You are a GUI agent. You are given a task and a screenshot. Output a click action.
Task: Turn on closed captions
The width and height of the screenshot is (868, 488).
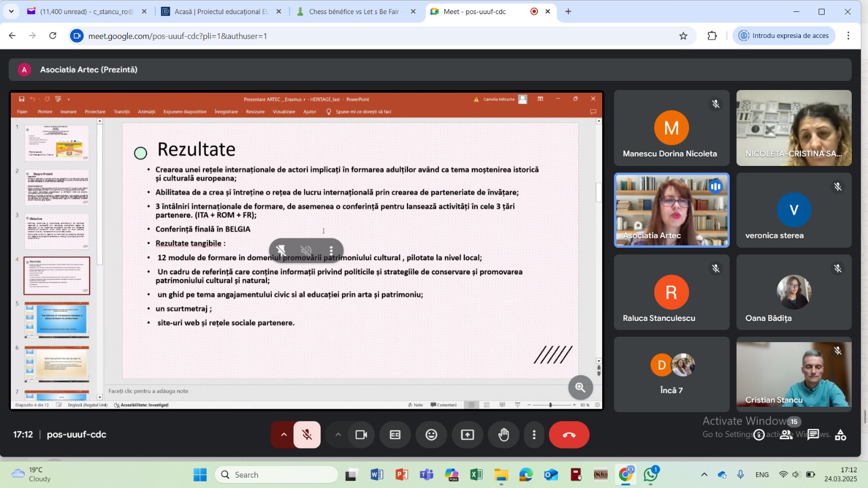coord(395,435)
